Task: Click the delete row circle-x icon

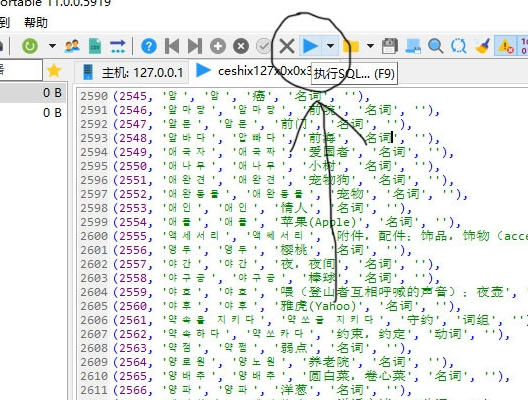Action: [241, 46]
